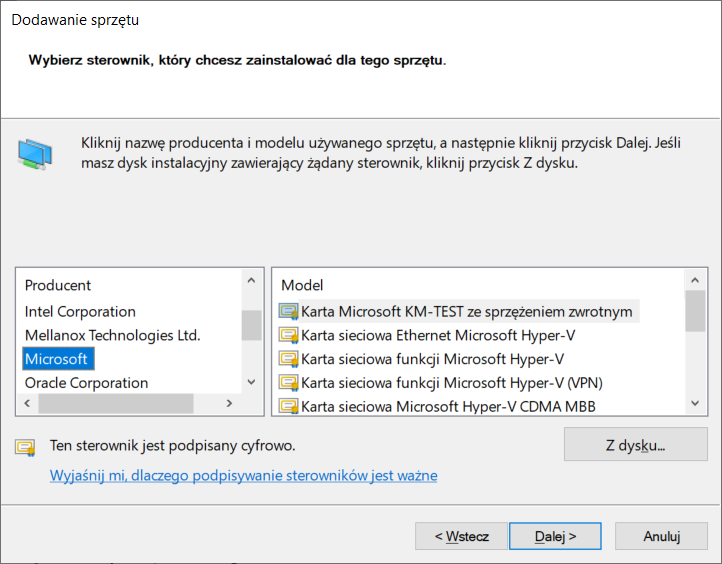Select Mellanox Technologies Ltd. manufacturer
This screenshot has width=722, height=564.
(x=112, y=335)
